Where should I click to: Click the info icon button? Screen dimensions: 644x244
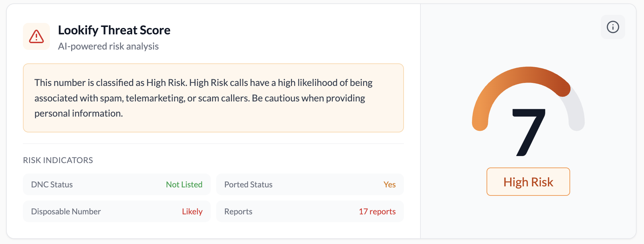[613, 27]
